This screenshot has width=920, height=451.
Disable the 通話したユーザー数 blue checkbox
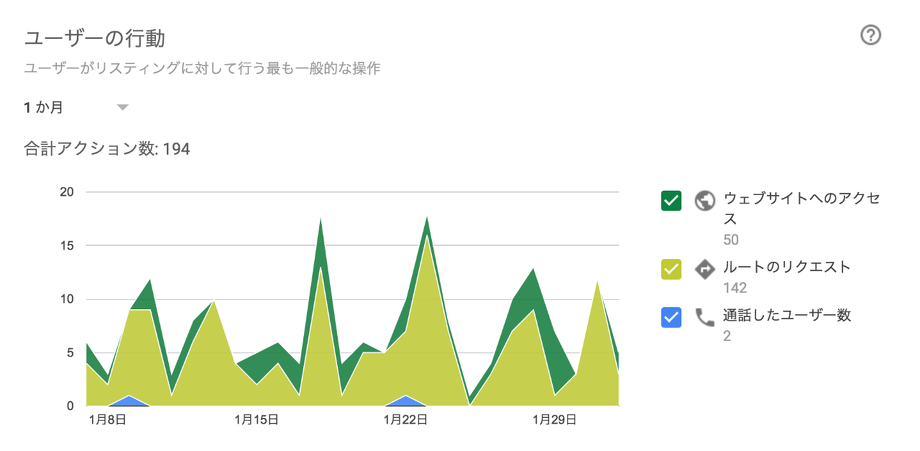point(671,317)
